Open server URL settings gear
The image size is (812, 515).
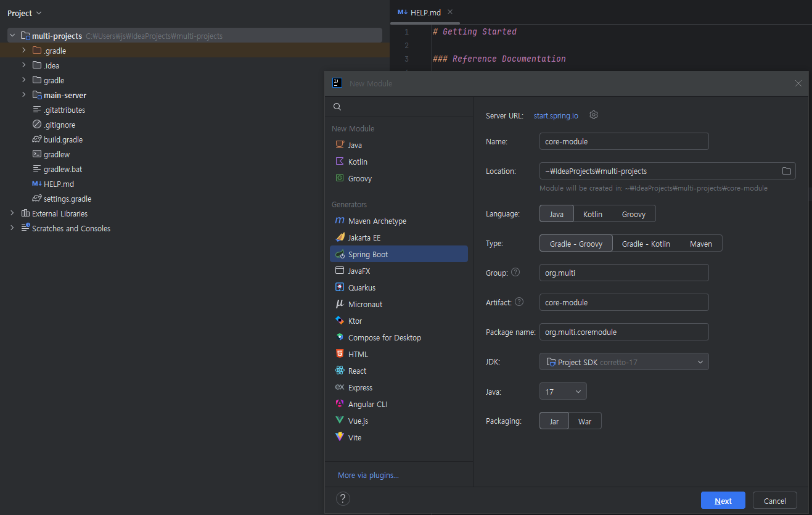click(x=594, y=115)
